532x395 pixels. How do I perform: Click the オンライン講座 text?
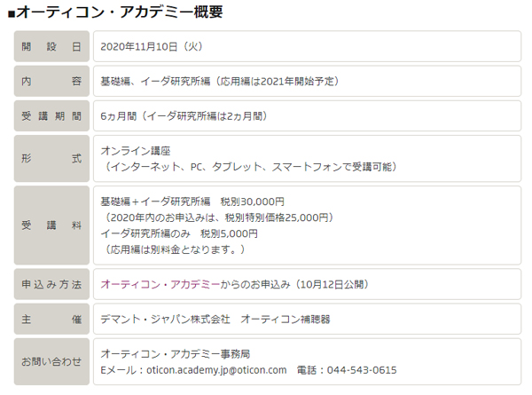(135, 150)
